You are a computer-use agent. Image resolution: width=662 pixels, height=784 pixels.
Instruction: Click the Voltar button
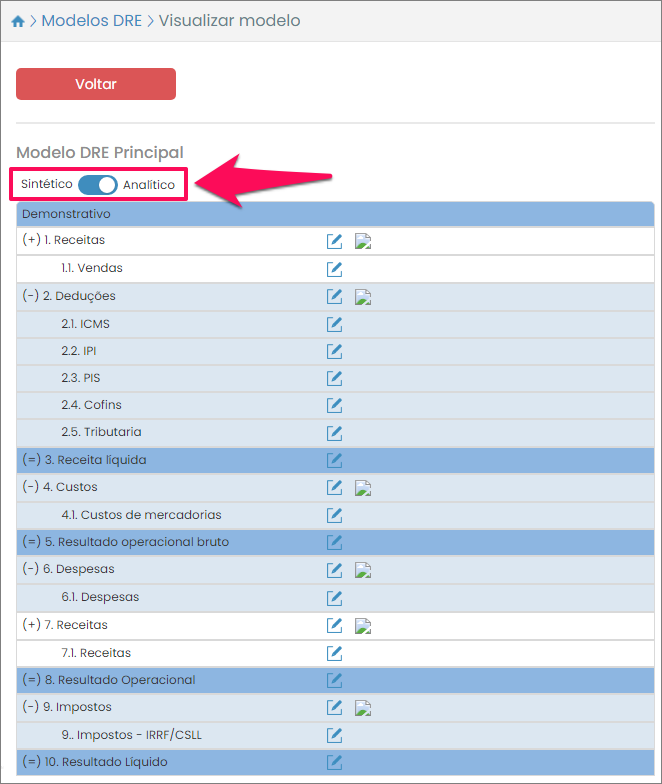coord(96,84)
